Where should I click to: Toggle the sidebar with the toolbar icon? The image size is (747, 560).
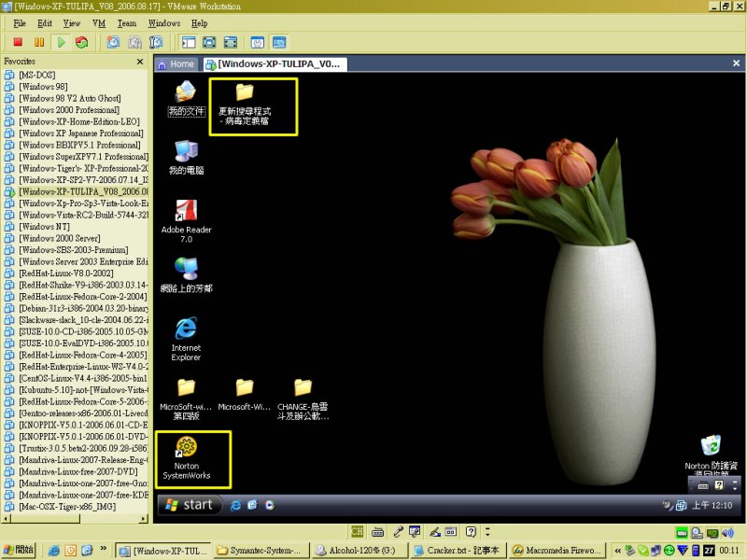[189, 42]
